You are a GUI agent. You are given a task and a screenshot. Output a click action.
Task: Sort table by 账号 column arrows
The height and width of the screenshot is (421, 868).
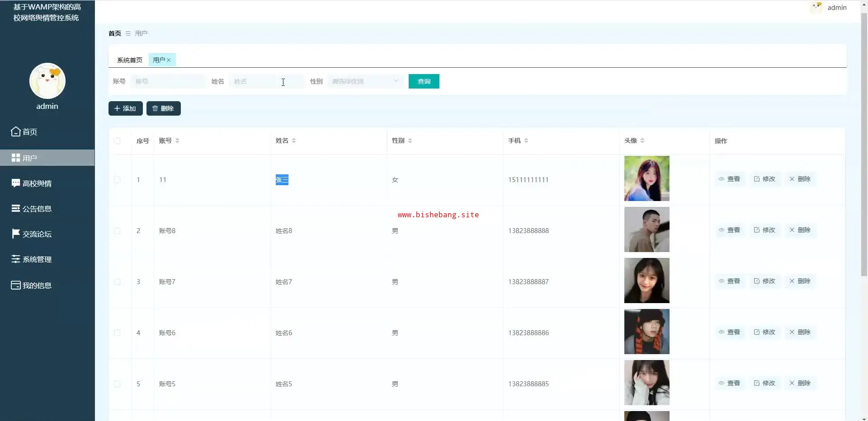click(177, 141)
